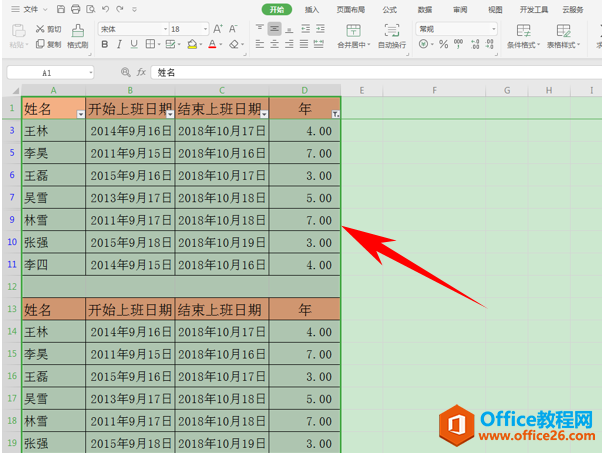The image size is (602, 453).
Task: Toggle Underline text formatting
Action: (134, 45)
